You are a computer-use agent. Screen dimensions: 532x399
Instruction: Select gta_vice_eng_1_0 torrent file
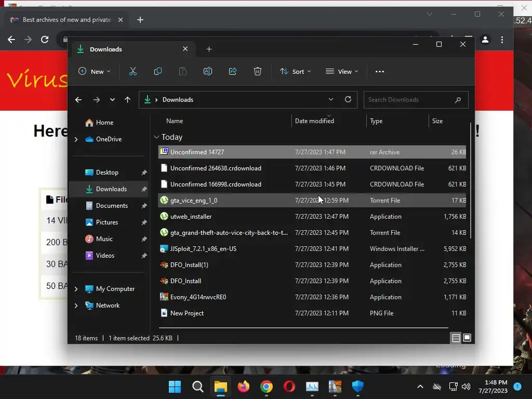[x=312, y=200]
